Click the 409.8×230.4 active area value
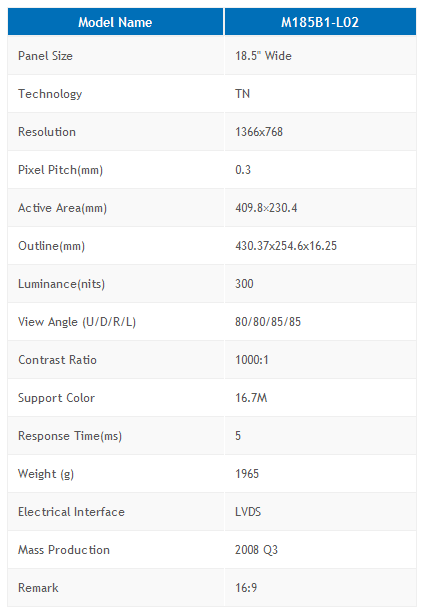This screenshot has width=429, height=612. (266, 208)
